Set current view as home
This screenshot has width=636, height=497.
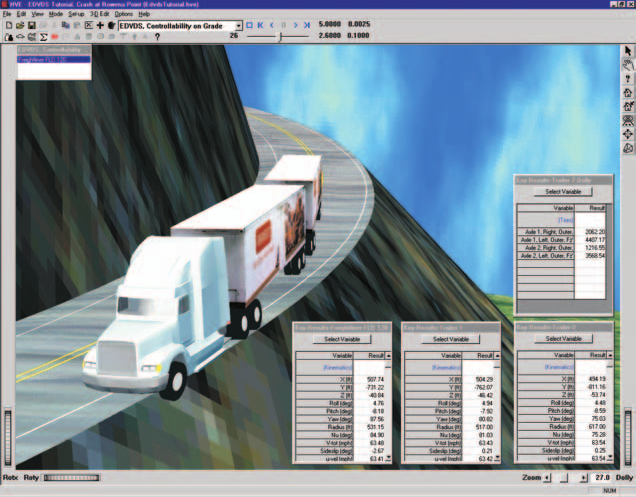[x=628, y=106]
